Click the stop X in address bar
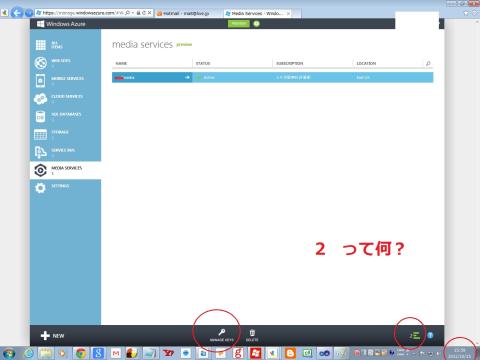480x360 pixels. (150, 13)
